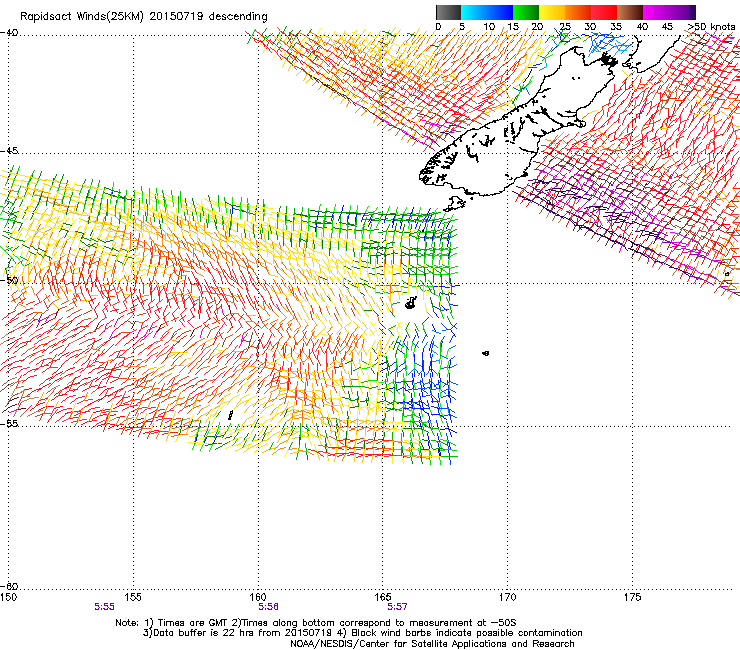The width and height of the screenshot is (740, 650).
Task: Click the brown 35-40 knots color segment
Action: point(630,12)
